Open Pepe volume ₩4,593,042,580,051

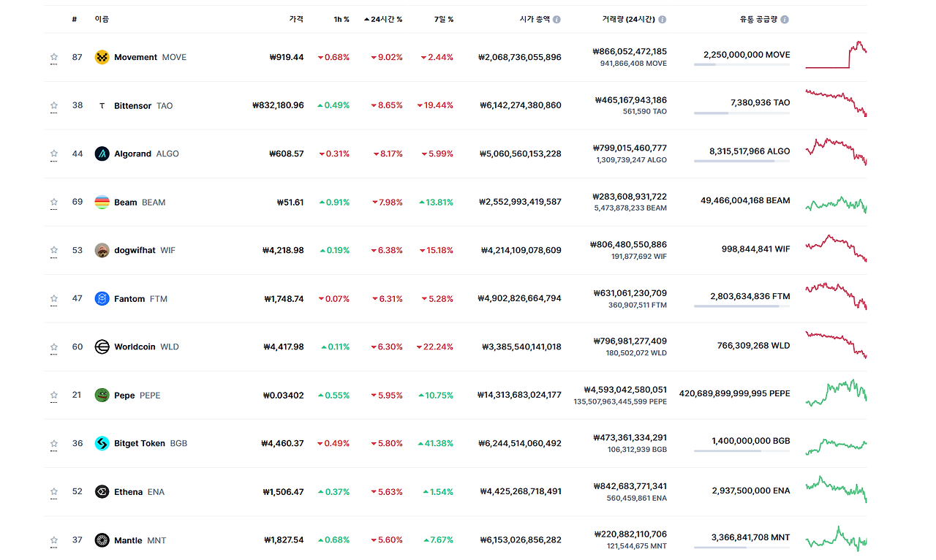(x=625, y=390)
